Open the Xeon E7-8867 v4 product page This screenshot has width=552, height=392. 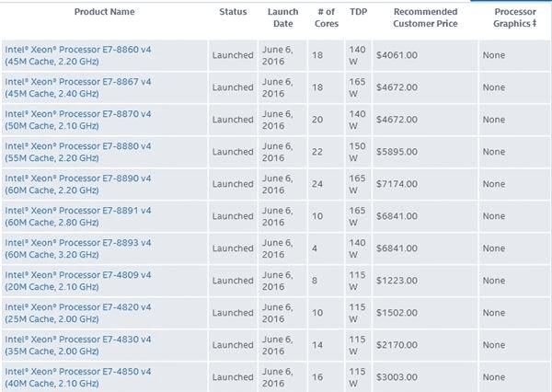pyautogui.click(x=76, y=81)
